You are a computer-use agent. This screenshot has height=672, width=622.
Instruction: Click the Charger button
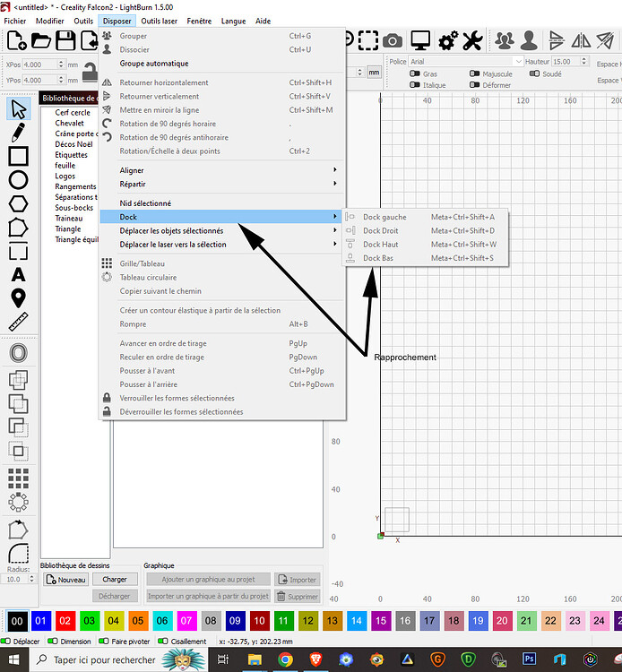tap(115, 580)
